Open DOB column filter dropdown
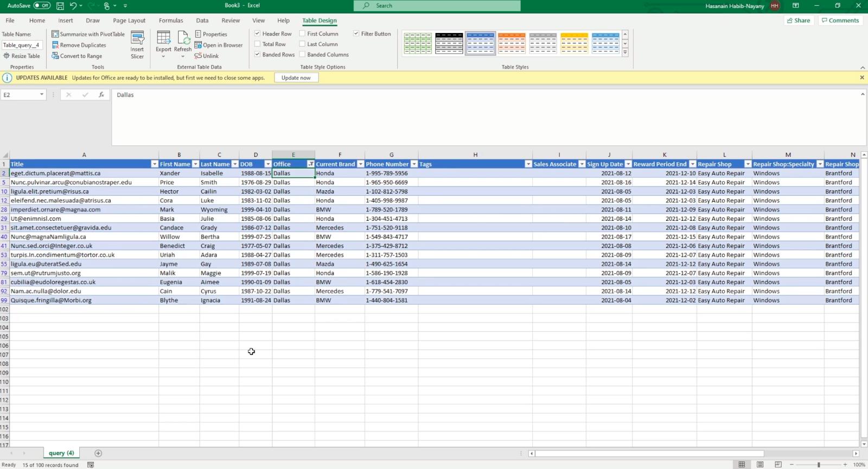The height and width of the screenshot is (469, 868). [x=268, y=164]
